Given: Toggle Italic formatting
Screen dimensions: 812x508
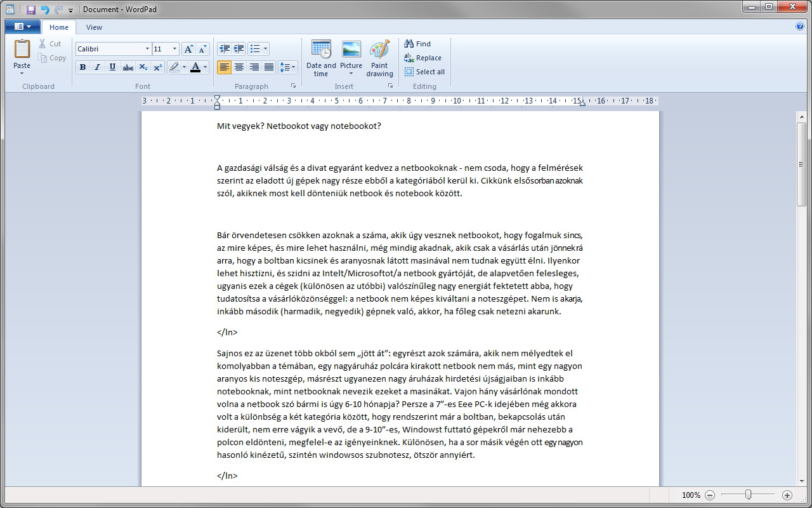Looking at the screenshot, I should point(97,67).
